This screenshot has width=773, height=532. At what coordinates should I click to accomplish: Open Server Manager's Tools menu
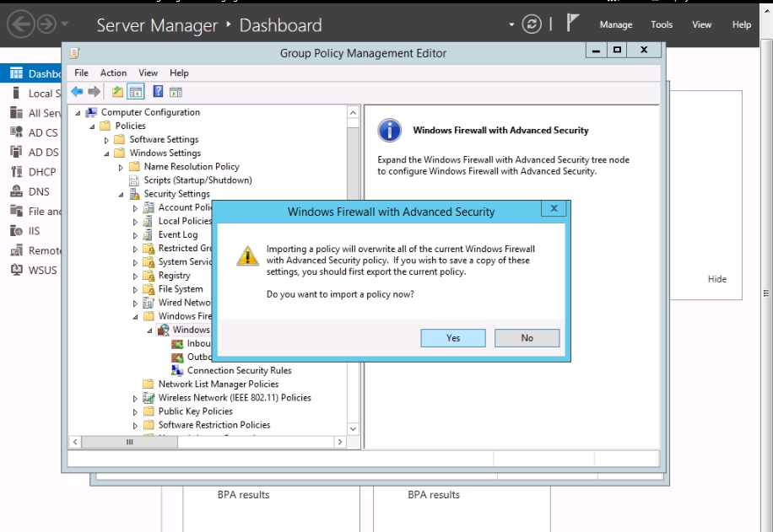tap(661, 24)
